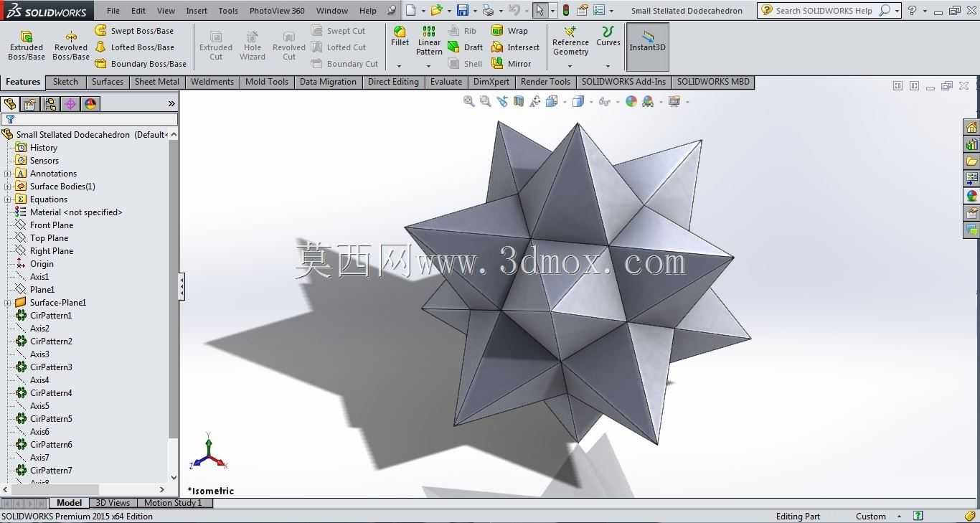Image resolution: width=980 pixels, height=523 pixels.
Task: Click the feature tree vertical scrollbar
Action: [174, 306]
